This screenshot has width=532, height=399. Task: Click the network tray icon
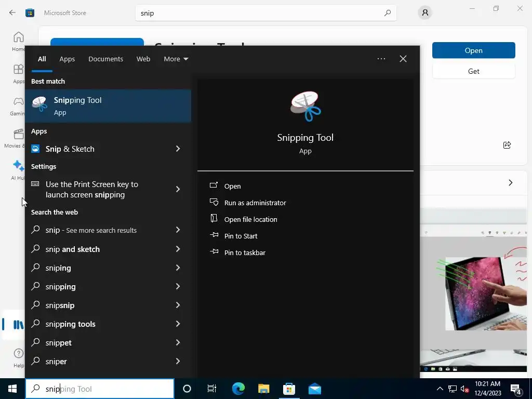click(453, 389)
